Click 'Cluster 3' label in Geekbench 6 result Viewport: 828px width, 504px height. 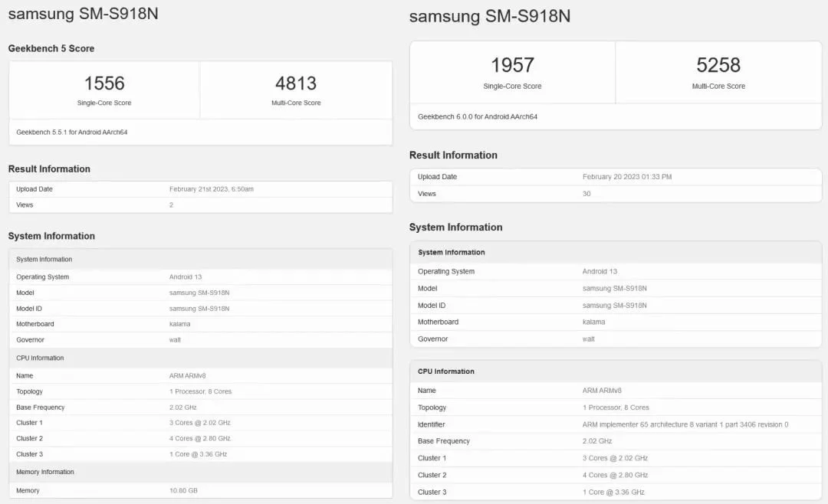click(432, 492)
